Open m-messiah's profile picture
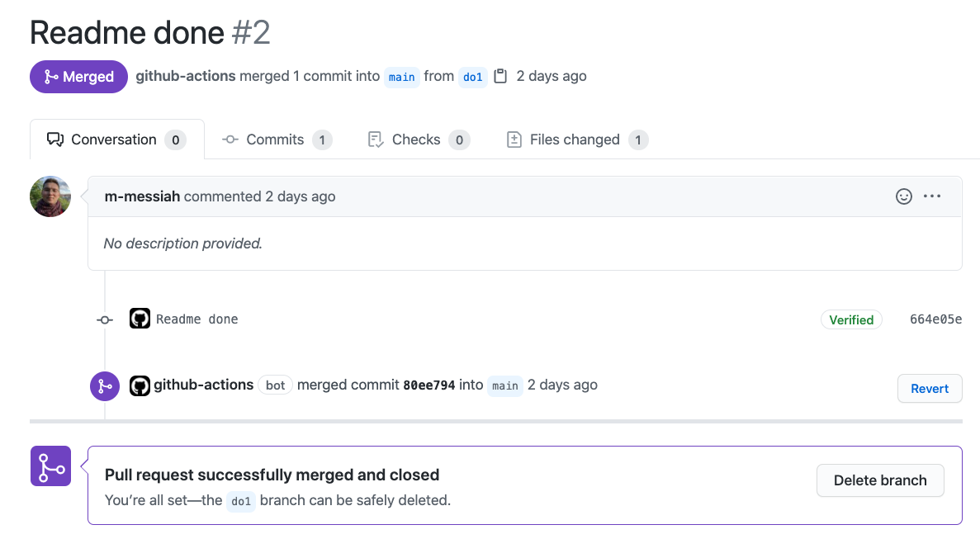Image resolution: width=980 pixels, height=539 pixels. tap(50, 196)
